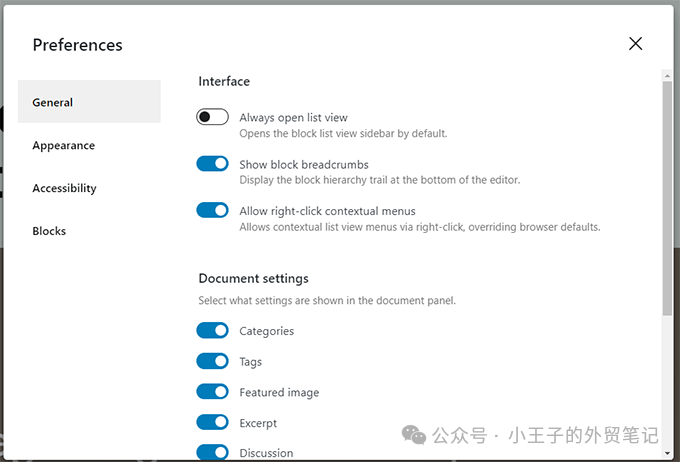680x462 pixels.
Task: Click the Featured image label
Action: pyautogui.click(x=279, y=392)
